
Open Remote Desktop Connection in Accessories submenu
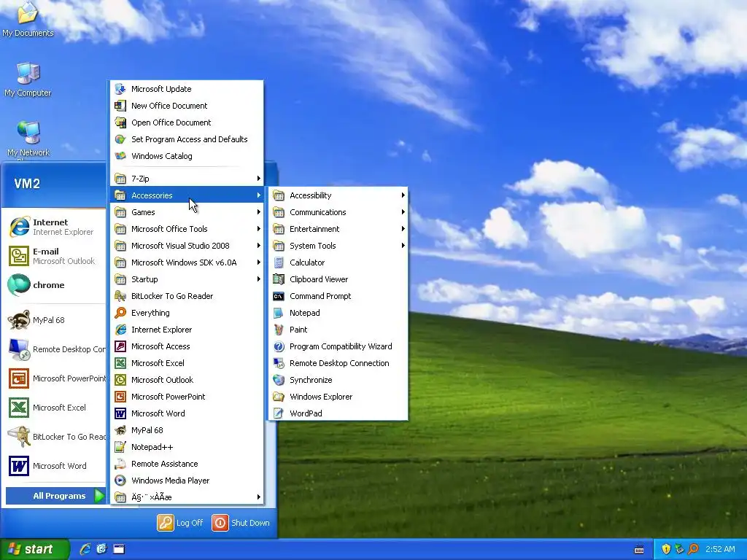pyautogui.click(x=338, y=363)
